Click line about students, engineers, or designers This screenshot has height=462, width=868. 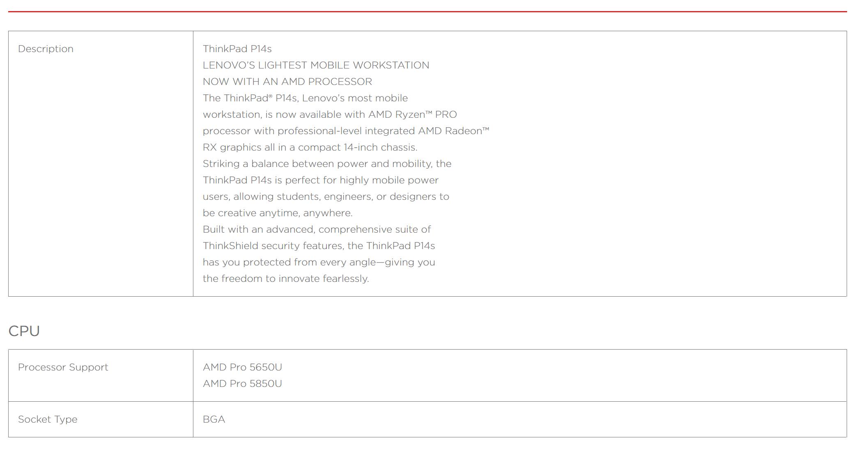326,197
